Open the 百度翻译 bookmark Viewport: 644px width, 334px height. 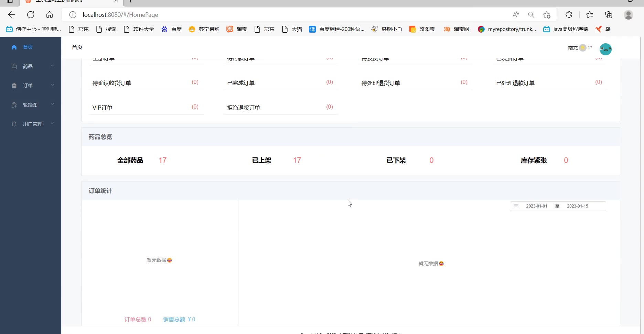tap(336, 29)
